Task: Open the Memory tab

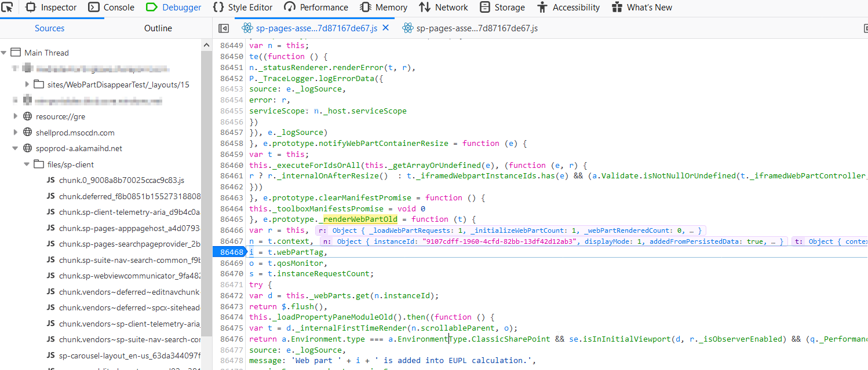Action: tap(384, 8)
